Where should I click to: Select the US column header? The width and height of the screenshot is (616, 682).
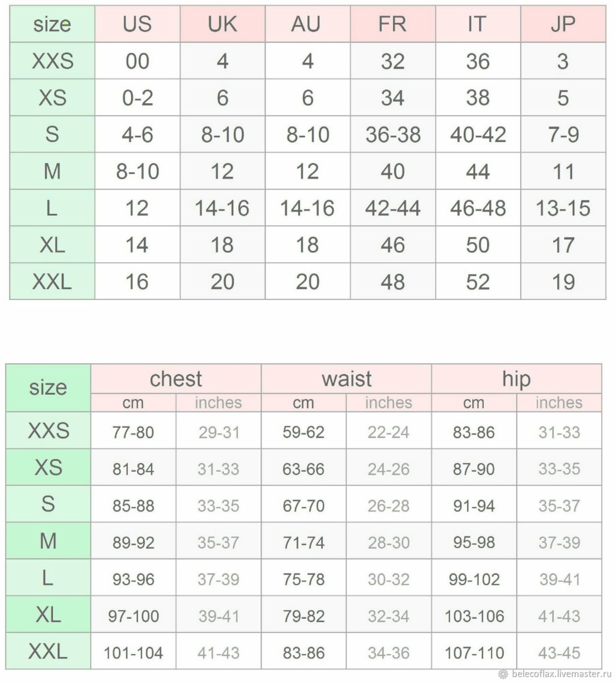(137, 24)
